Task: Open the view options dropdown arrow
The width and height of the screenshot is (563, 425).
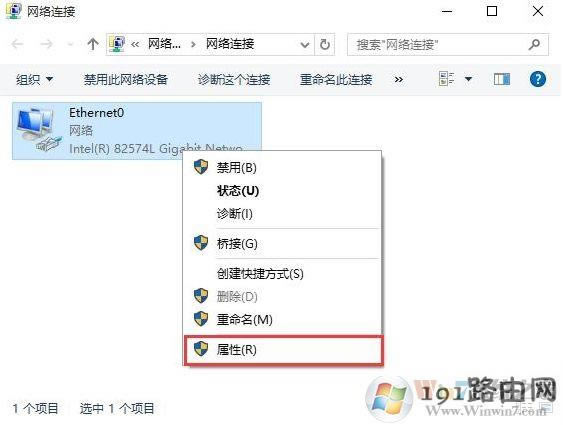Action: pyautogui.click(x=468, y=79)
